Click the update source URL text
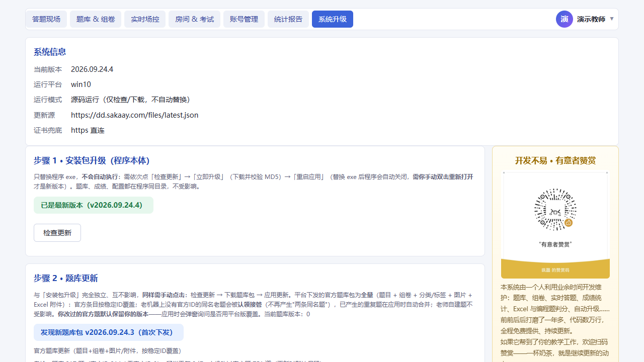The height and width of the screenshot is (362, 644). (x=135, y=115)
